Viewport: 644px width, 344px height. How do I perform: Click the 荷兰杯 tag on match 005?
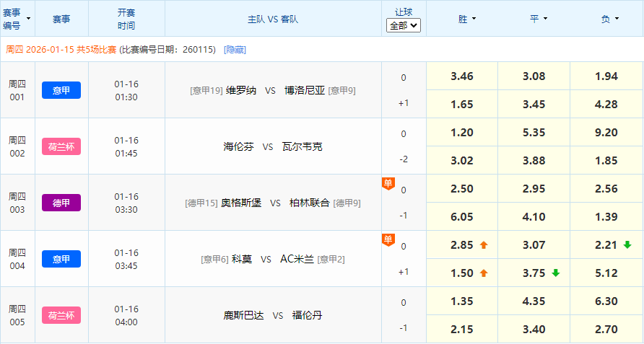click(x=61, y=315)
